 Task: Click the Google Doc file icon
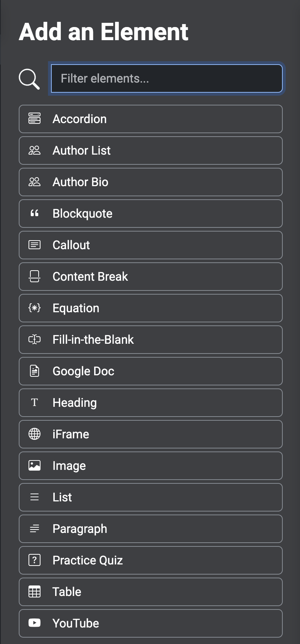coord(34,371)
